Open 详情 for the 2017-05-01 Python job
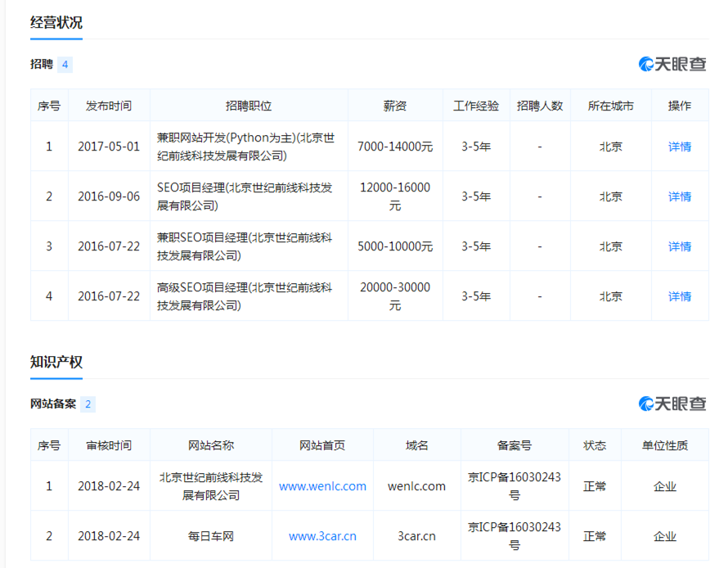Image resolution: width=728 pixels, height=568 pixels. pyautogui.click(x=679, y=147)
